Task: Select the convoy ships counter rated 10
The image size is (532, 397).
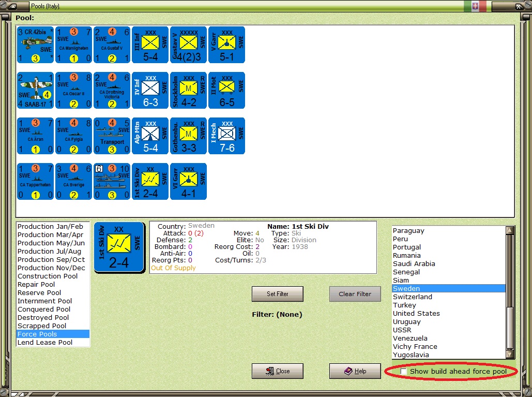Action: [x=112, y=181]
